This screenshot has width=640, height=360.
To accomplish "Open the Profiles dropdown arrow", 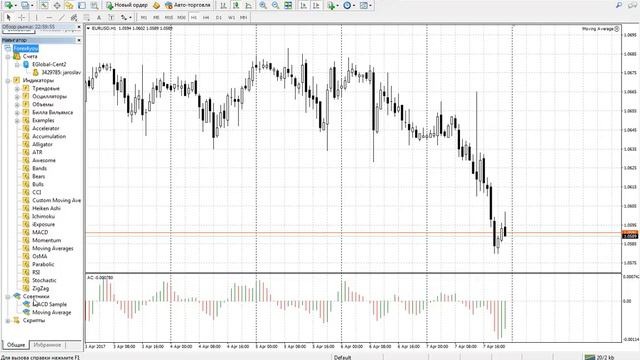I will click(33, 6).
